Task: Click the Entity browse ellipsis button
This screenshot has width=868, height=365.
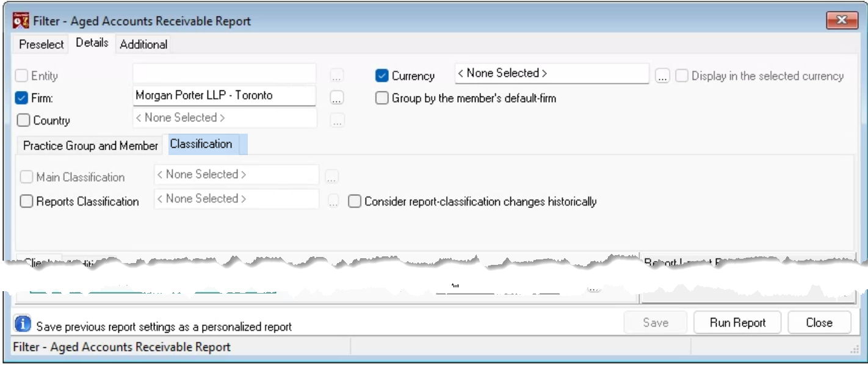Action: click(x=337, y=76)
